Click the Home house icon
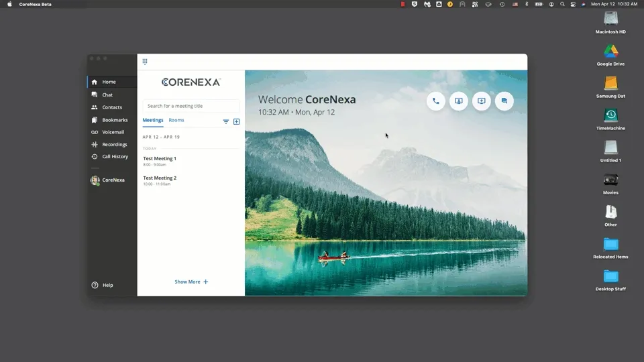The height and width of the screenshot is (362, 644). click(95, 82)
